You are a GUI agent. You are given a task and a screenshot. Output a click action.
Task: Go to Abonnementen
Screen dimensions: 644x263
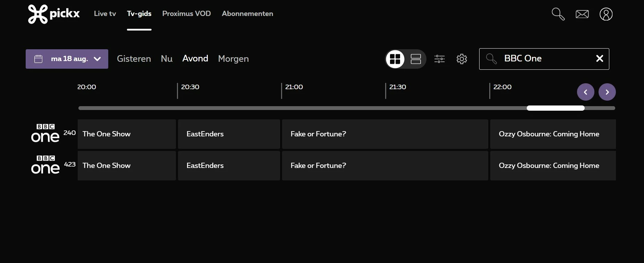[247, 14]
